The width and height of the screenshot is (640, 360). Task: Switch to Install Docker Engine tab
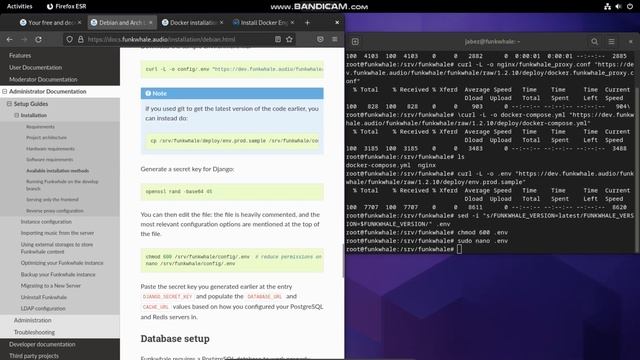264,22
